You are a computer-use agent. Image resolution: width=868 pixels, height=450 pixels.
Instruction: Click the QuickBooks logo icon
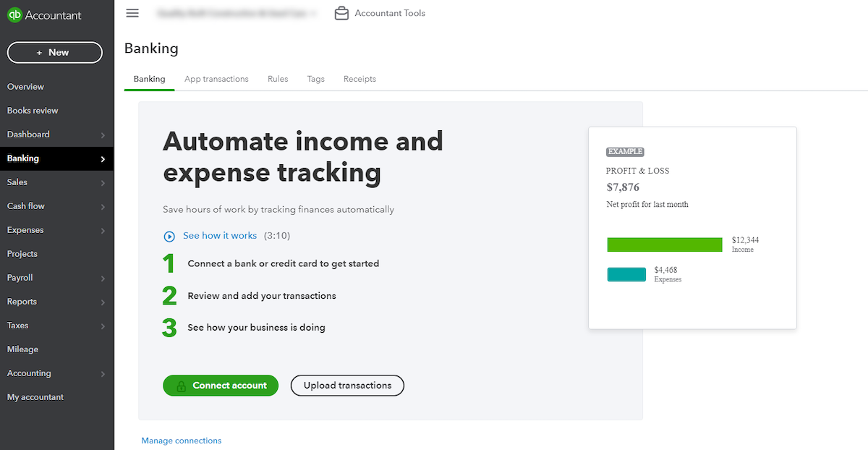click(x=14, y=15)
